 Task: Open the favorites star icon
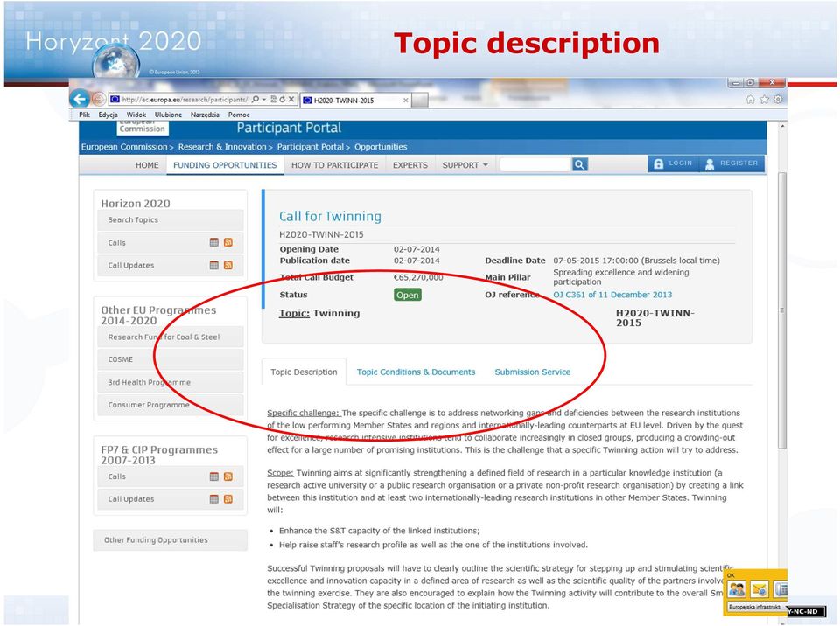tap(764, 99)
